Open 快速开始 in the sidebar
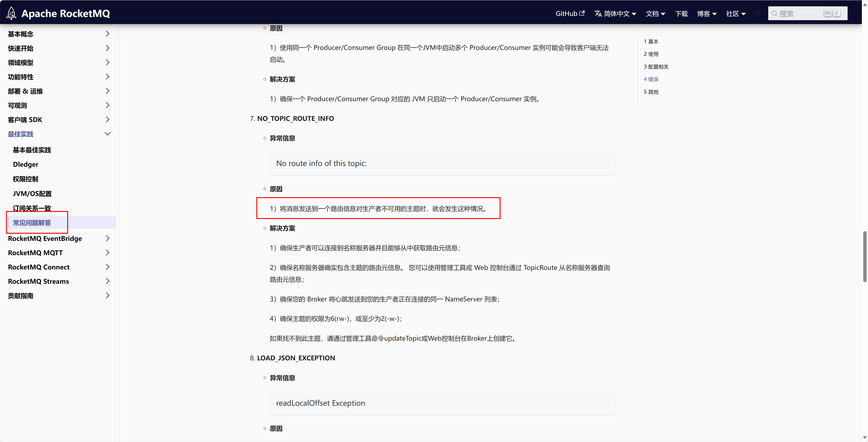 [21, 48]
